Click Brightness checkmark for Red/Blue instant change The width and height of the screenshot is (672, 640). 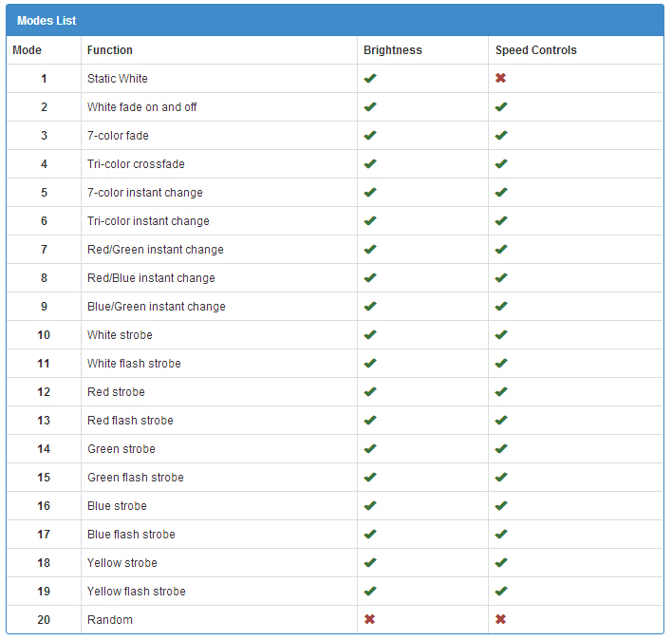tap(370, 278)
